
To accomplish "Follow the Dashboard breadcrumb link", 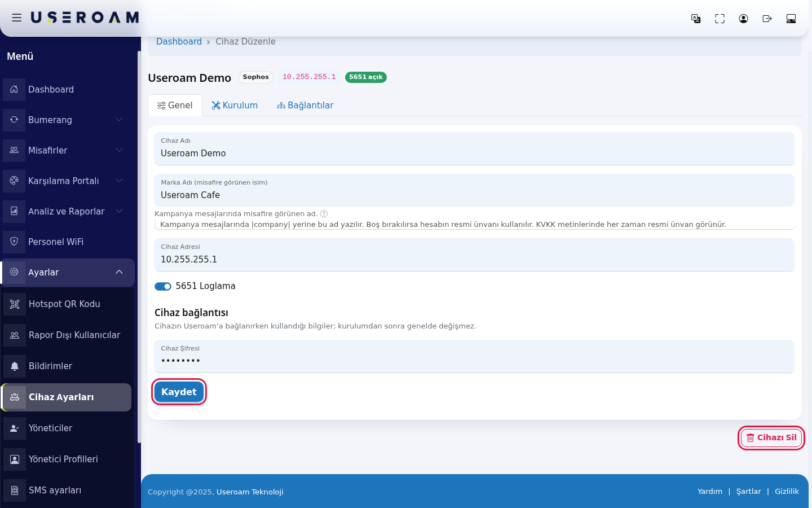I will [179, 42].
